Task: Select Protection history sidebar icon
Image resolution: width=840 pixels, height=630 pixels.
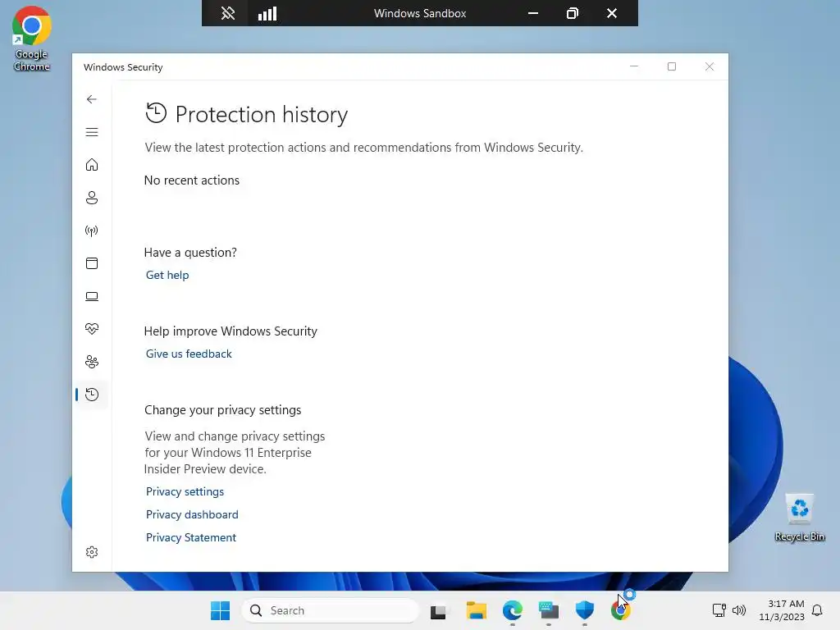Action: pos(92,395)
